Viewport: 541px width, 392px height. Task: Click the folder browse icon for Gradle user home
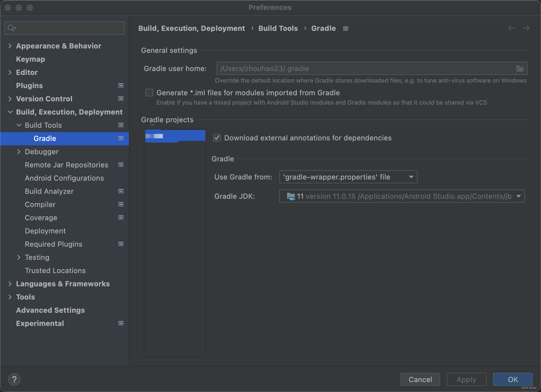(520, 69)
